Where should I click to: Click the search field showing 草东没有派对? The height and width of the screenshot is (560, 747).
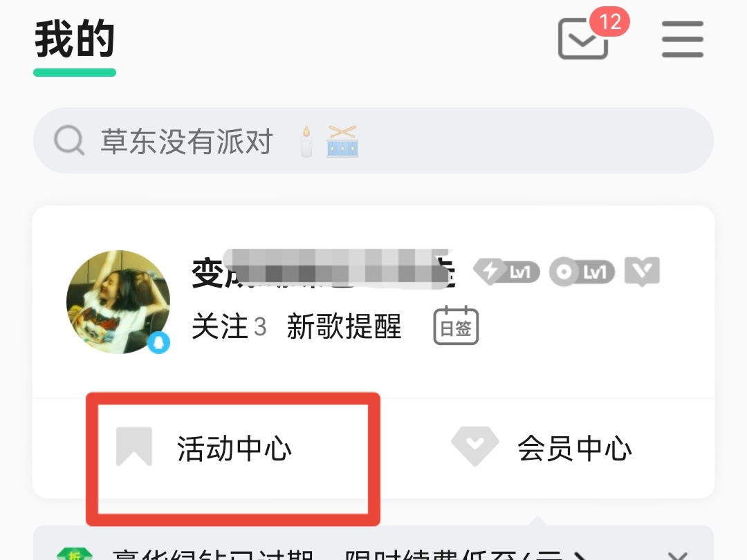373,140
